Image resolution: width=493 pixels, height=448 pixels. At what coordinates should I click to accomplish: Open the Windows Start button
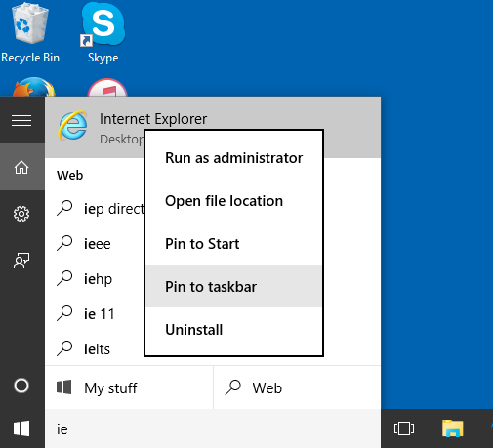coord(21,428)
